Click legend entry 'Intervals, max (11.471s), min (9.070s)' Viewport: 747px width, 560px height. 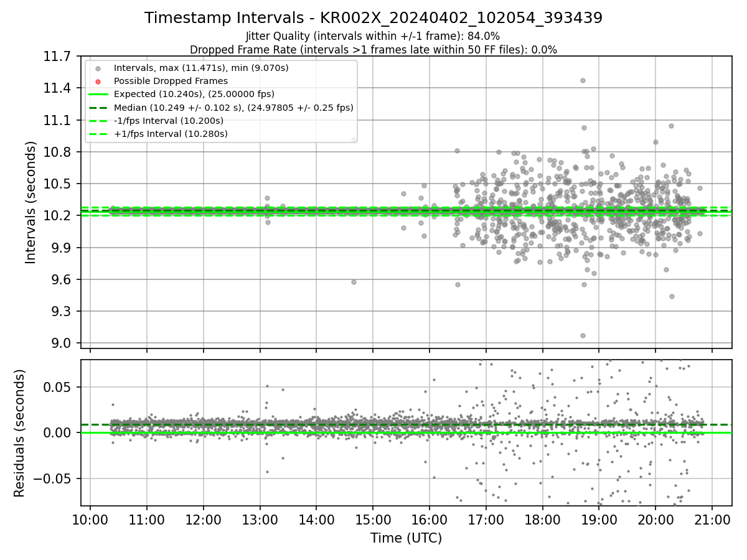(x=201, y=68)
